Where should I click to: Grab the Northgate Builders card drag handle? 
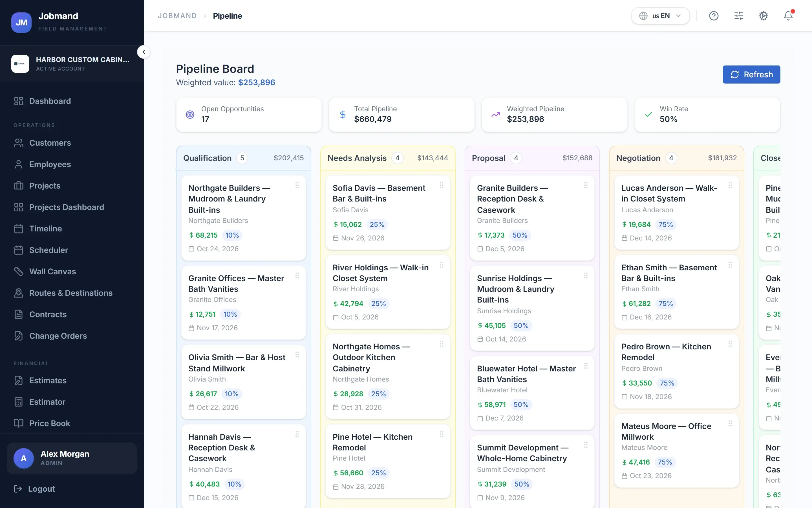pos(297,185)
